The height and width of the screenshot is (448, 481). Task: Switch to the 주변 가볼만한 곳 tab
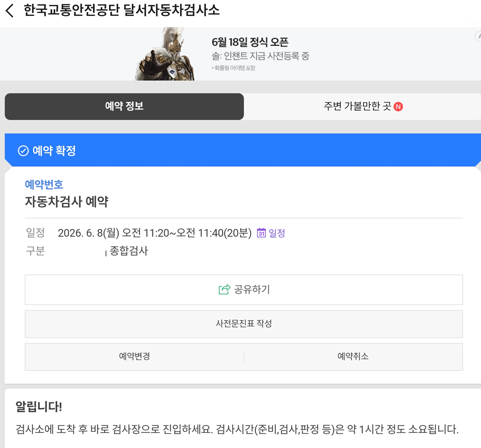[x=362, y=106]
